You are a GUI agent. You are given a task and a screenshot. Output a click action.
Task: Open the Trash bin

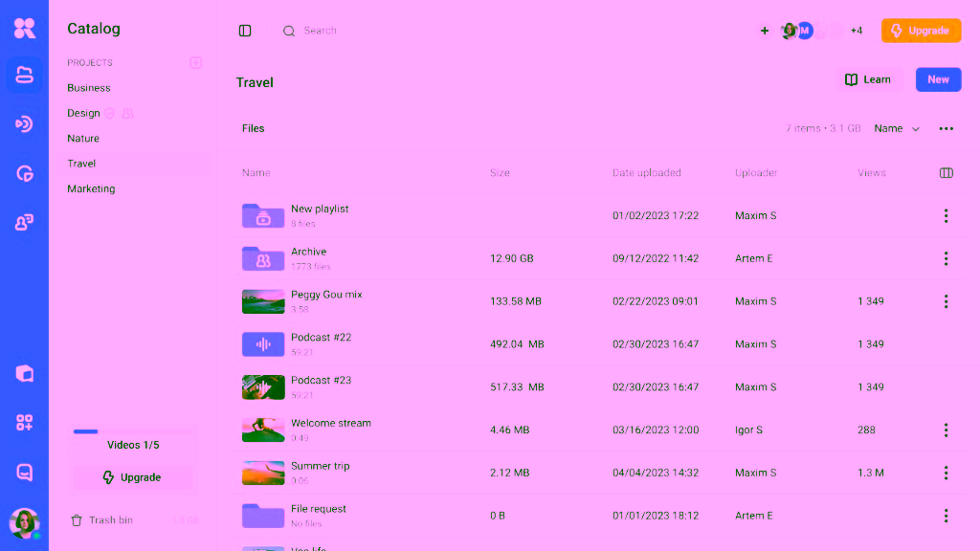pos(101,519)
